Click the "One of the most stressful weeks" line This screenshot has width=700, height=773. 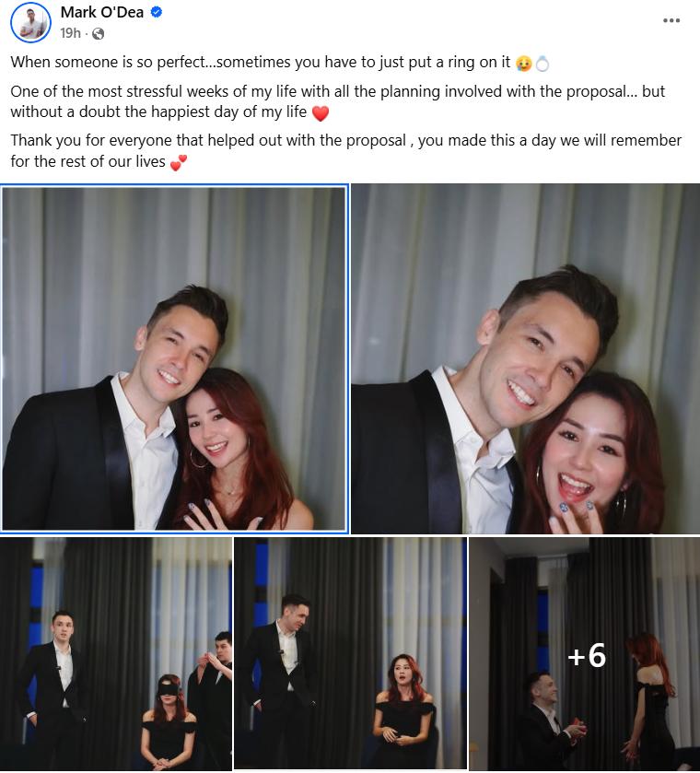coord(338,92)
